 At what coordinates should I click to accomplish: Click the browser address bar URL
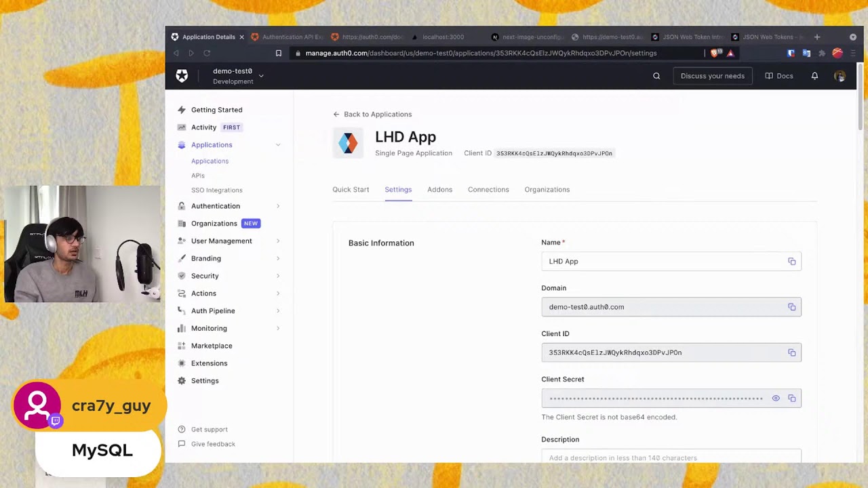481,53
